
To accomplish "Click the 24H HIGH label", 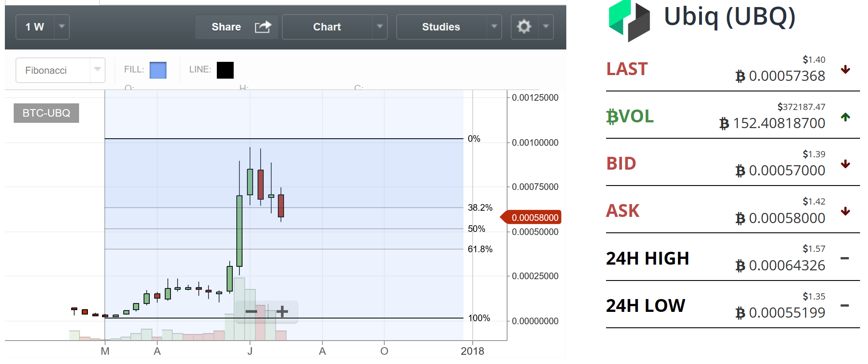I will 648,258.
